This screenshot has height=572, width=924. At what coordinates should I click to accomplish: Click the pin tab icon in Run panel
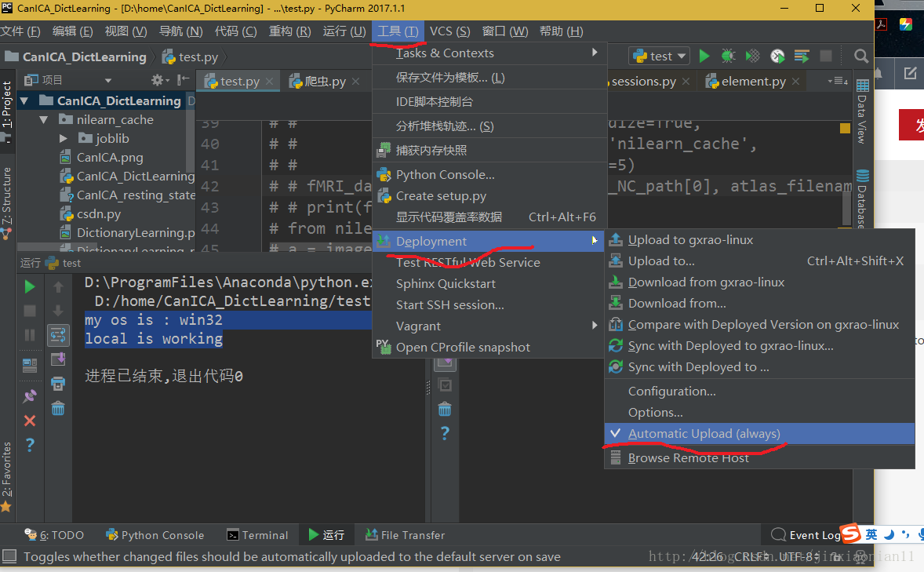point(30,395)
